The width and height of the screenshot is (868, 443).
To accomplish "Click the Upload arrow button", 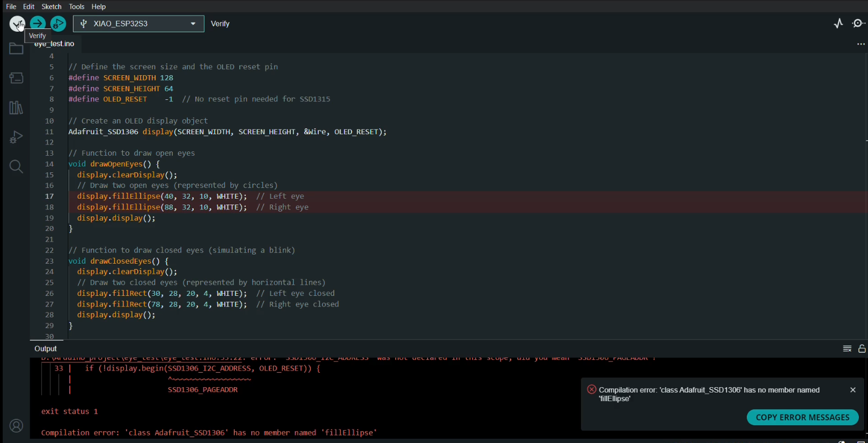I will click(x=38, y=24).
